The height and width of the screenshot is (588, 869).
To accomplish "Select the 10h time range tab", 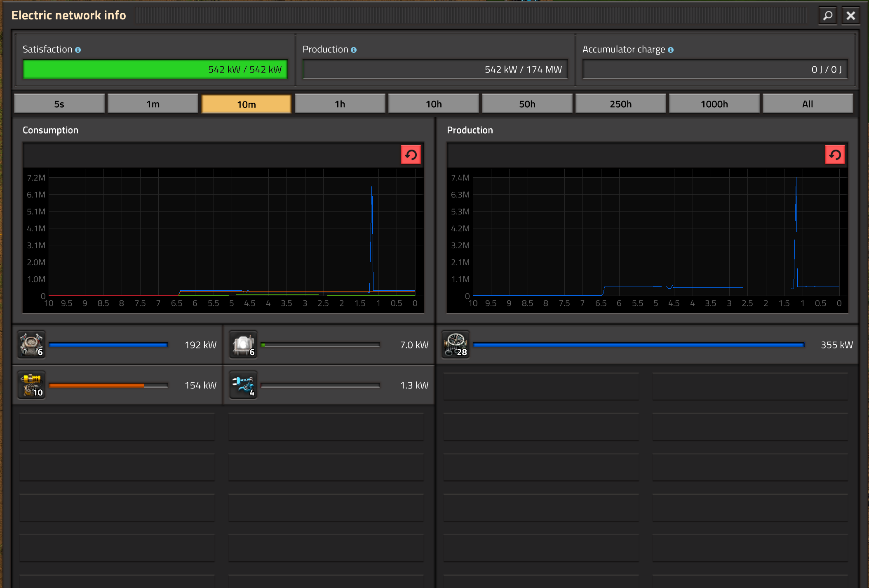I will point(434,104).
